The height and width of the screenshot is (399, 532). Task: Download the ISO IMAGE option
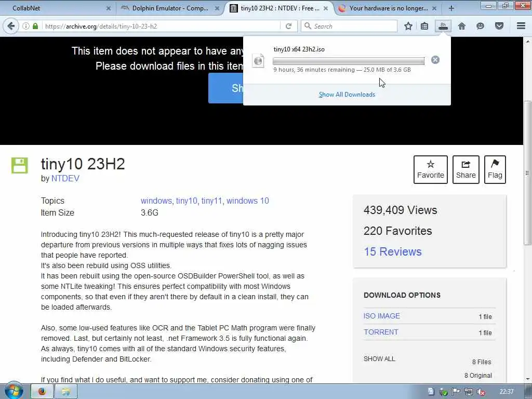(x=382, y=316)
